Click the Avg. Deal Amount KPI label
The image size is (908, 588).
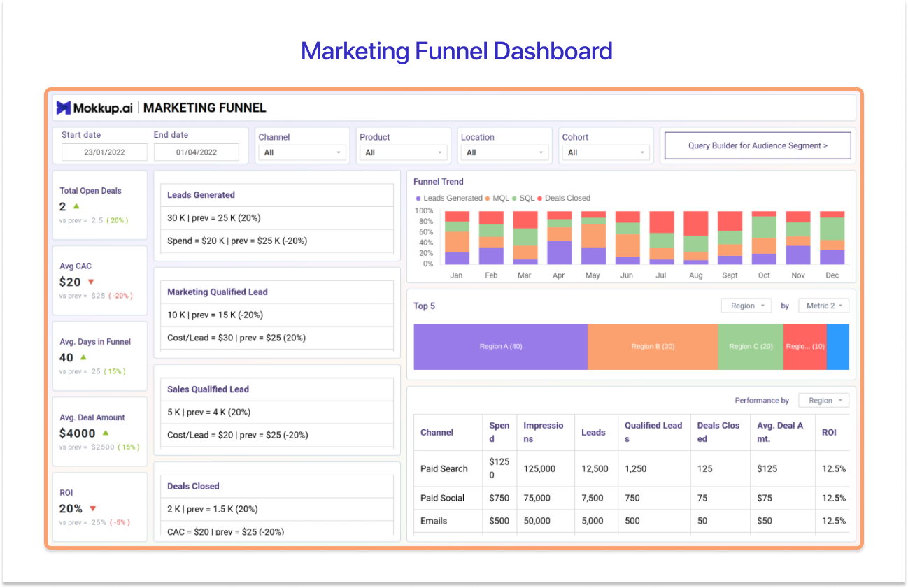(92, 417)
